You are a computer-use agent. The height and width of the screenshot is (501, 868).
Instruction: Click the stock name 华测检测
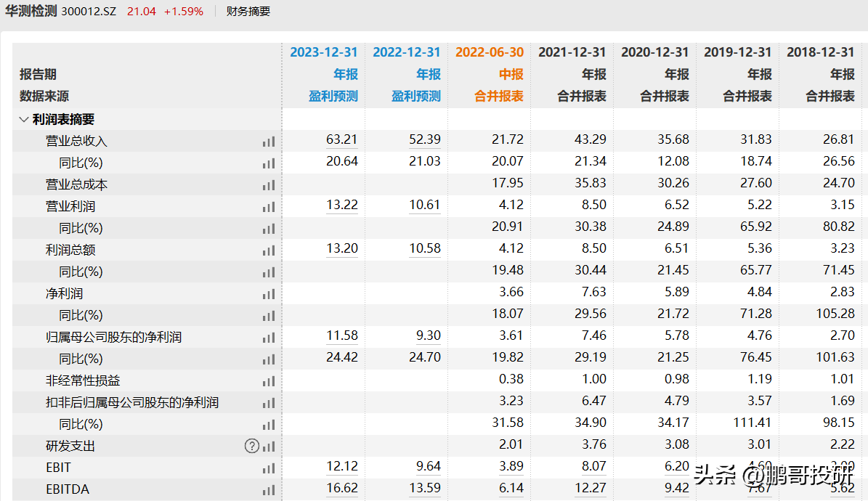pyautogui.click(x=31, y=11)
